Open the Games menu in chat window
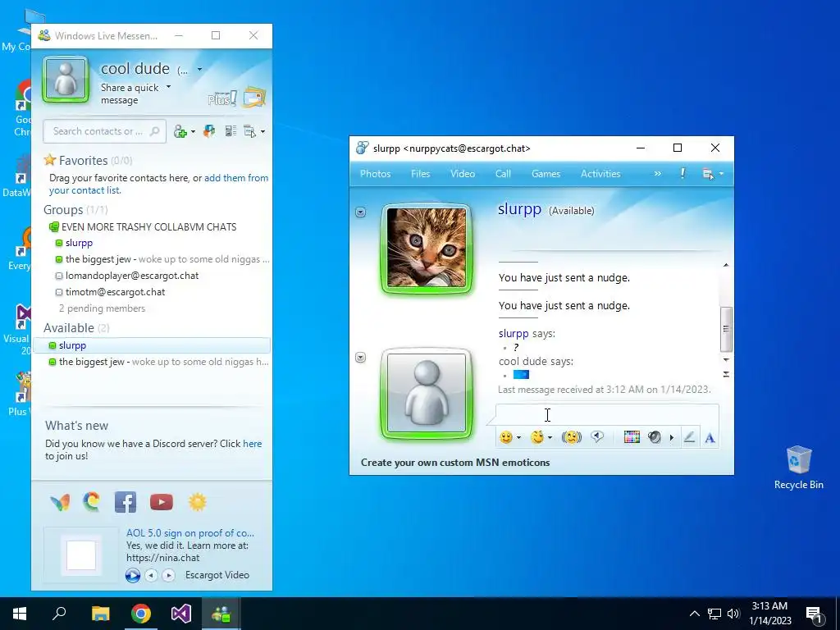Image resolution: width=840 pixels, height=630 pixels. click(546, 174)
